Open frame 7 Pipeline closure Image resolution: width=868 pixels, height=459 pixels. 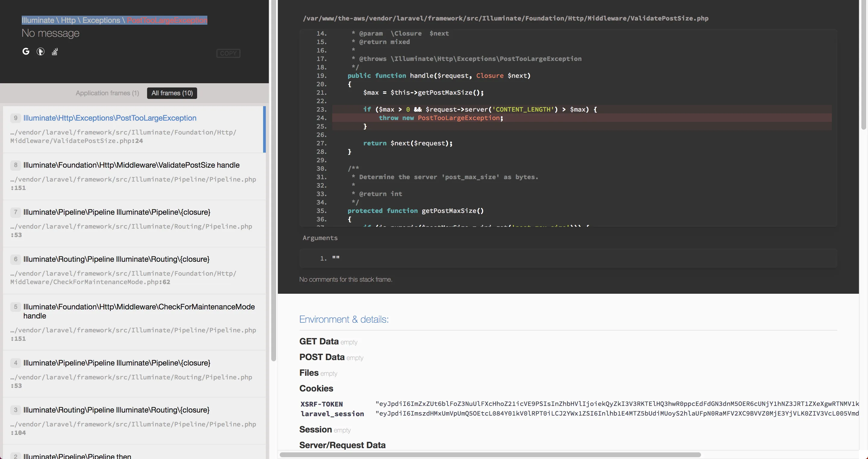(117, 212)
